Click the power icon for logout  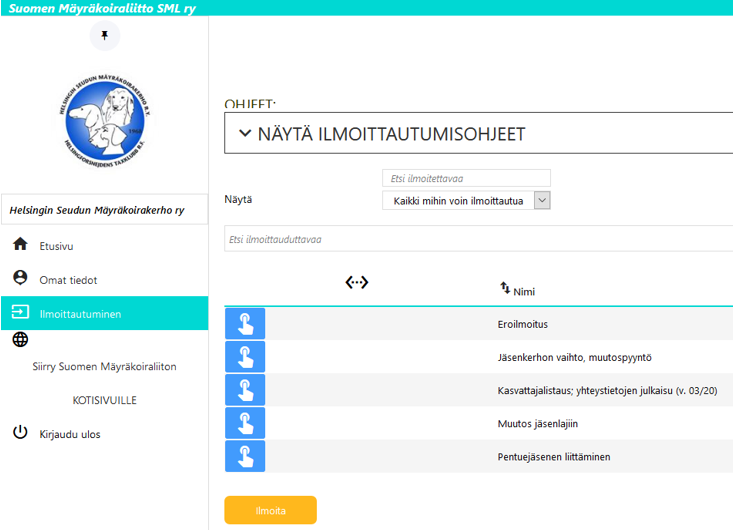point(20,432)
